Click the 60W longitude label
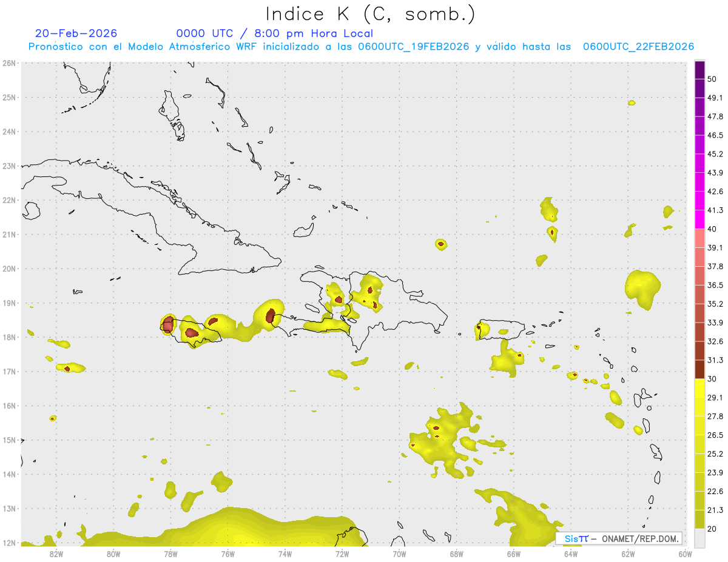Viewport: 728px width, 562px height. coord(685,553)
